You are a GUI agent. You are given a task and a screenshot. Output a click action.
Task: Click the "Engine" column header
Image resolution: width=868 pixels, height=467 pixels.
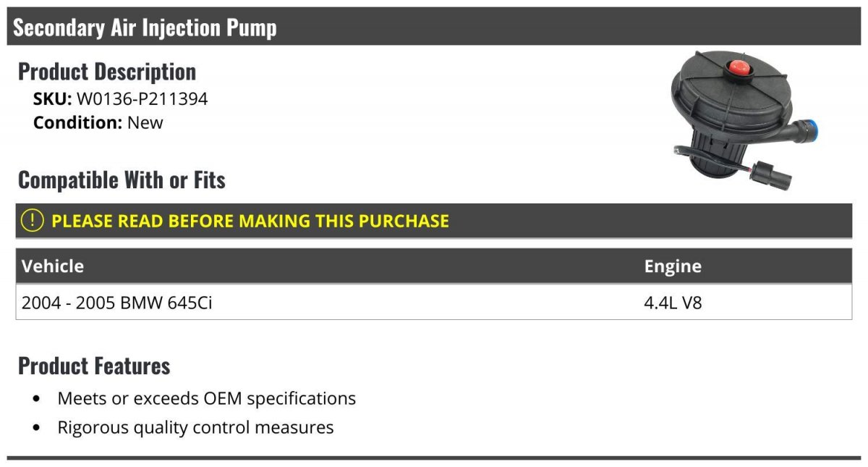[673, 266]
